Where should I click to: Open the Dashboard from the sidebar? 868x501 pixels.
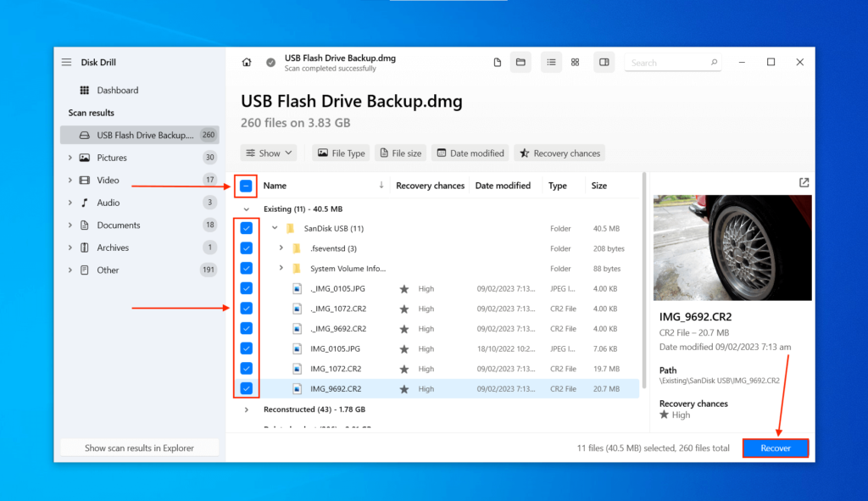coord(112,90)
